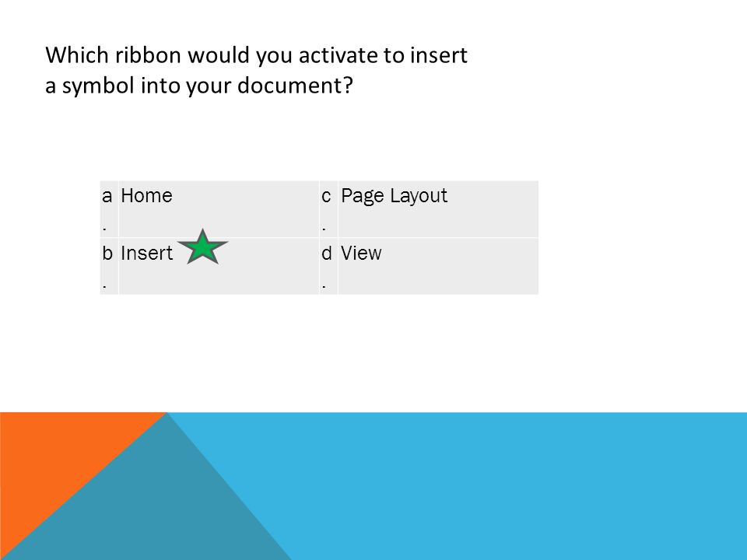This screenshot has height=560, width=747.
Task: Click the words 'a symbol into your document?'
Action: [x=199, y=86]
